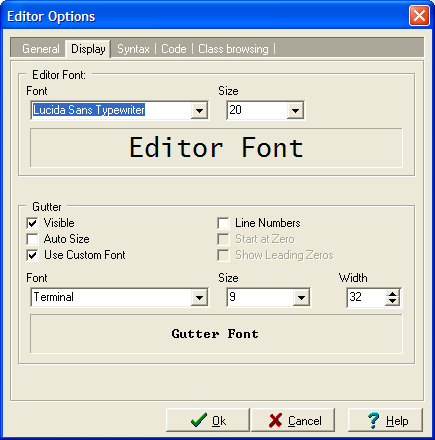Enable the Auto Size checkbox
The width and height of the screenshot is (435, 440).
32,239
